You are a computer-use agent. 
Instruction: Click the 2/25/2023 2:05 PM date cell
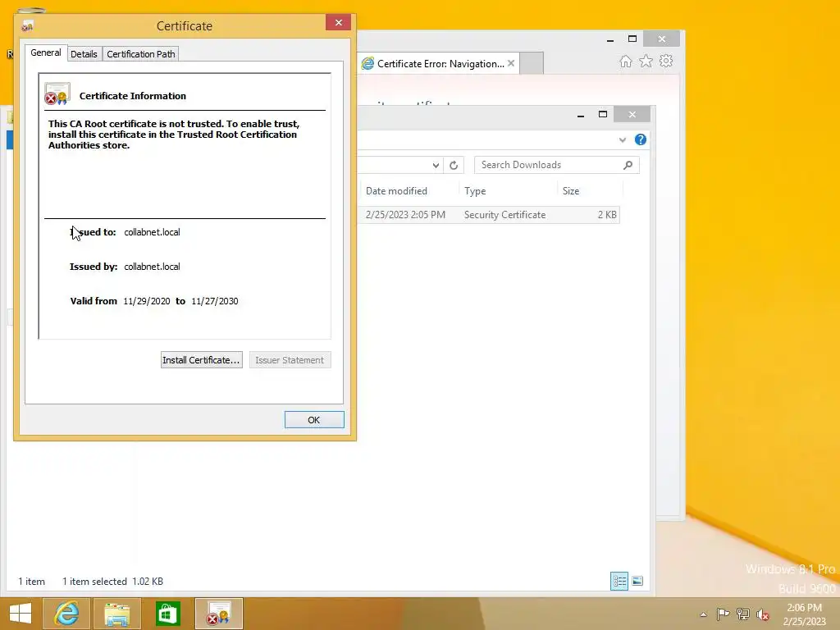coord(405,215)
